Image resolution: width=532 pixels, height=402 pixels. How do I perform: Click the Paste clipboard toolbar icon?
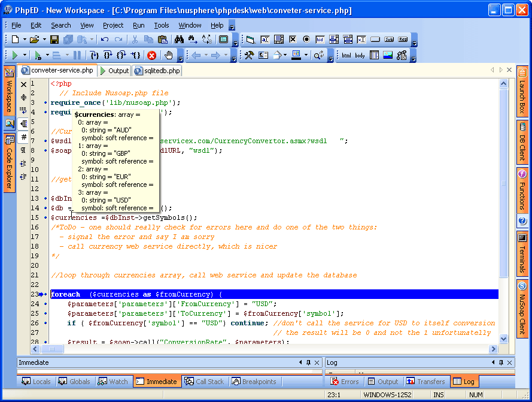162,40
